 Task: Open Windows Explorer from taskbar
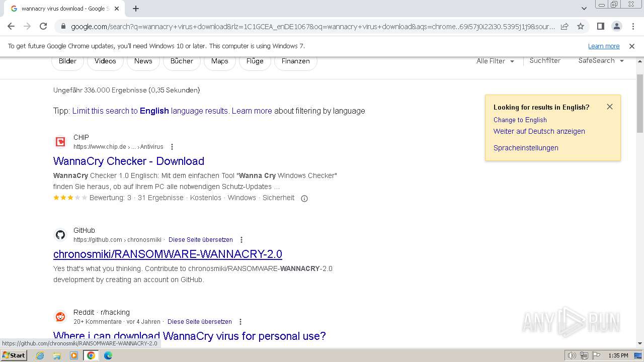tap(57, 355)
